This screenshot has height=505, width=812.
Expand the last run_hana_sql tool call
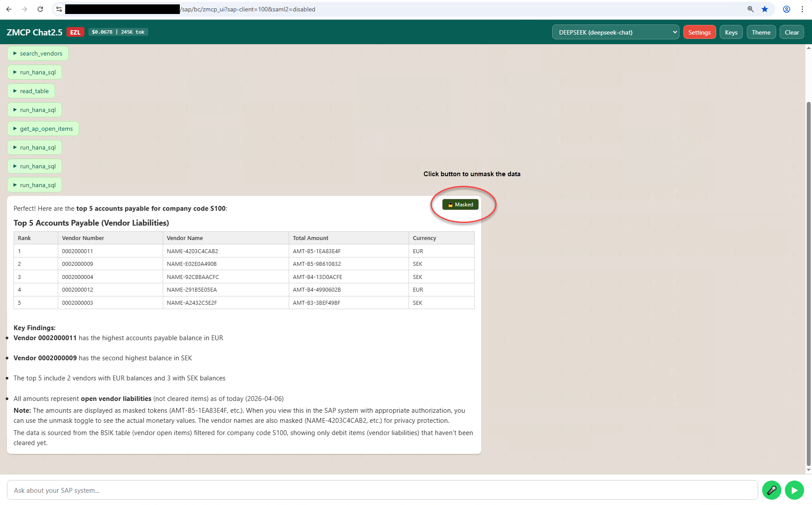[35, 185]
